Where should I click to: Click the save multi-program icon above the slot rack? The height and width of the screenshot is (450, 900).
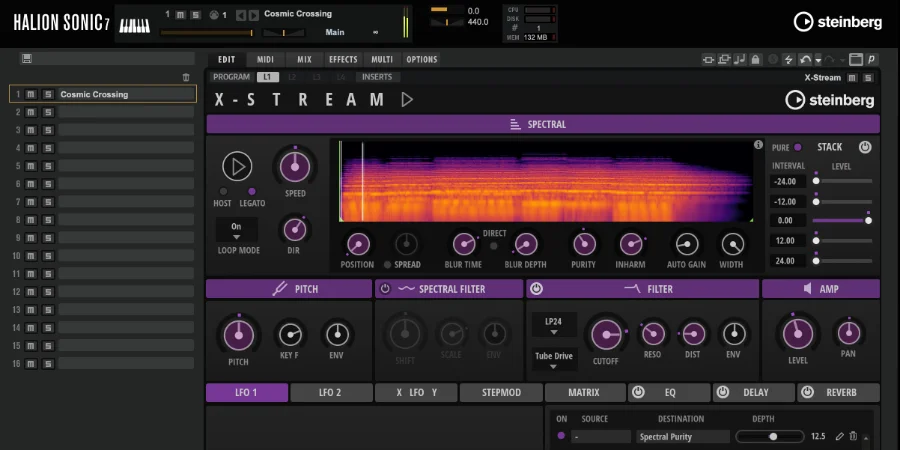(26, 59)
